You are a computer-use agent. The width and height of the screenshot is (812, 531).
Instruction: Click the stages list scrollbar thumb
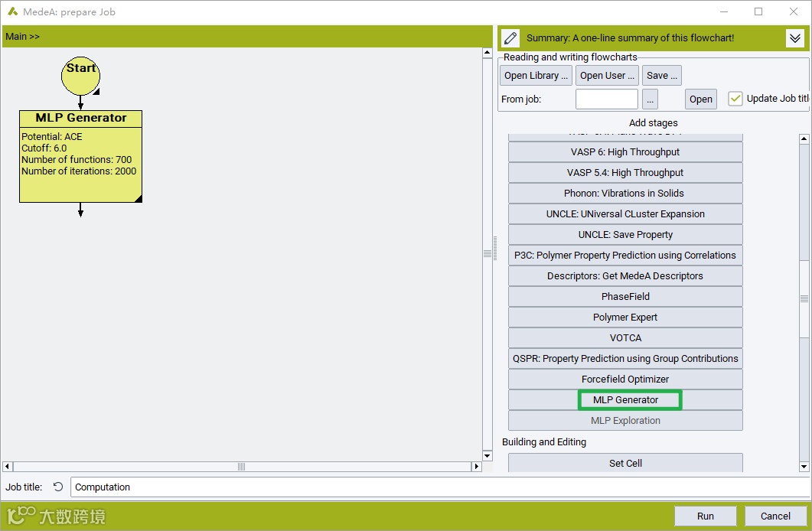pos(804,298)
